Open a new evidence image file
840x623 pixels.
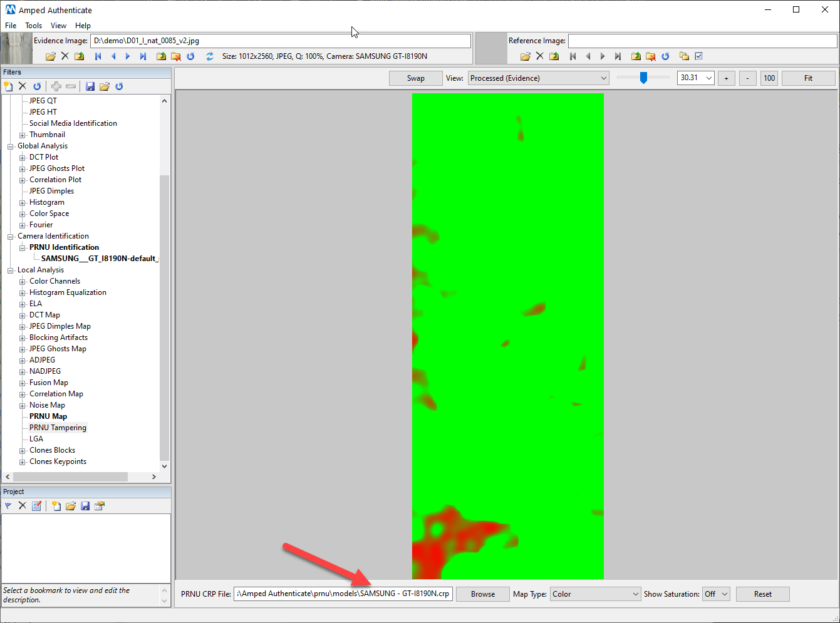[50, 56]
